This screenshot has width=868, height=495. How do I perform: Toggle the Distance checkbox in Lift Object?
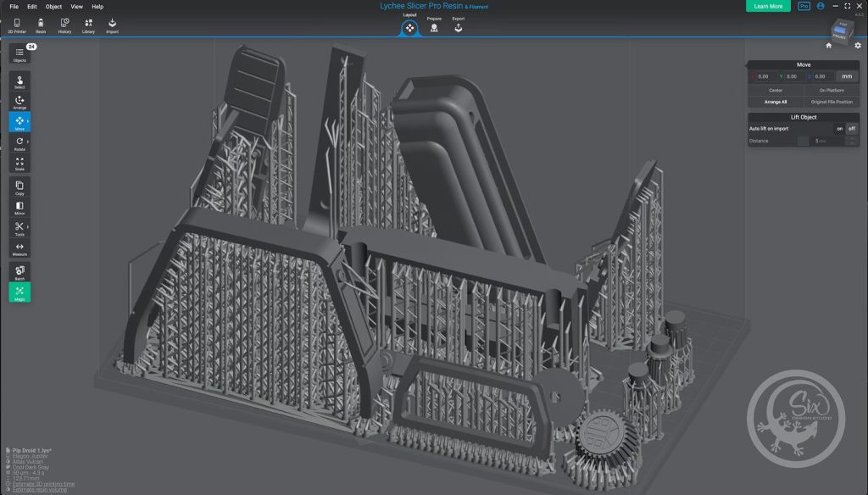[x=803, y=141]
